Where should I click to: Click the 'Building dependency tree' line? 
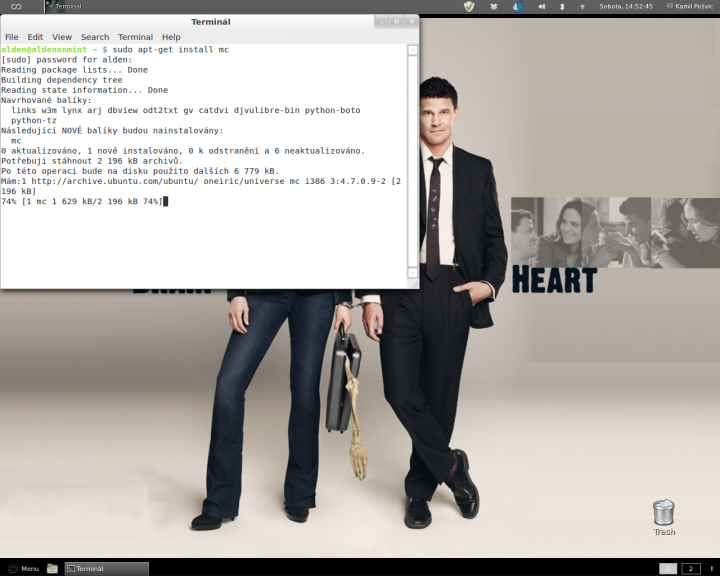pyautogui.click(x=62, y=80)
